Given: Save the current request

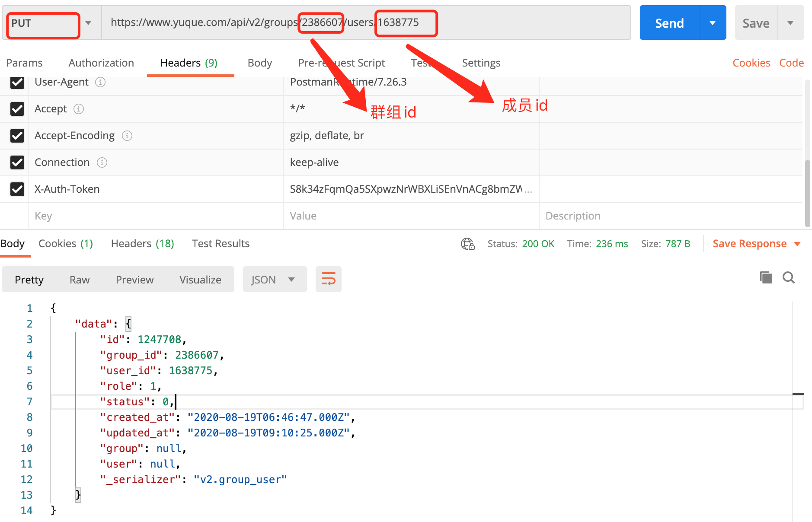Looking at the screenshot, I should coord(756,23).
